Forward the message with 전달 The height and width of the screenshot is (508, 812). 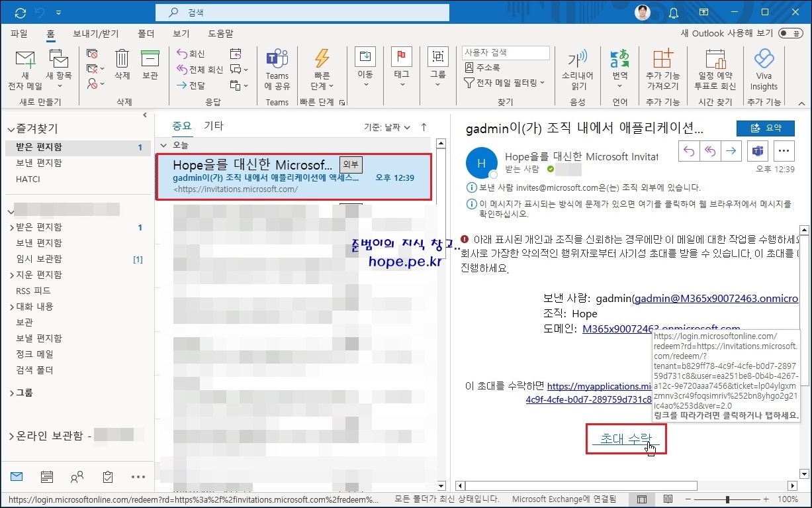[x=191, y=85]
